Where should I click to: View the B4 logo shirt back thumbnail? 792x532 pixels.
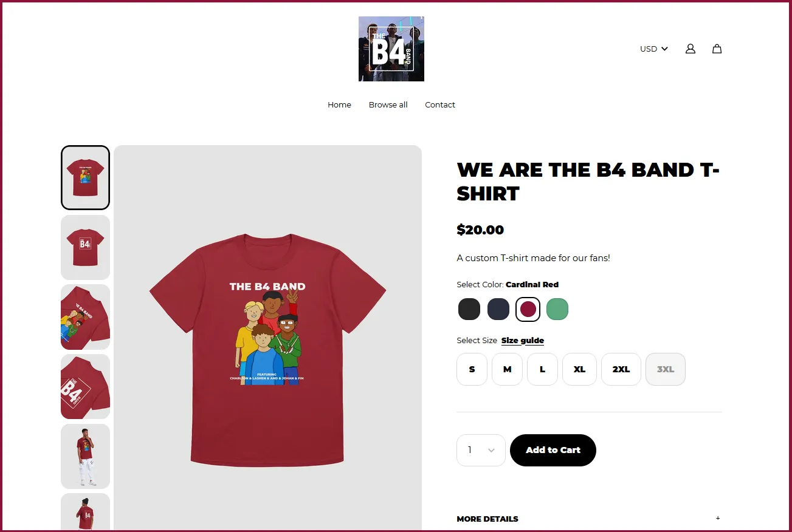[x=85, y=247]
